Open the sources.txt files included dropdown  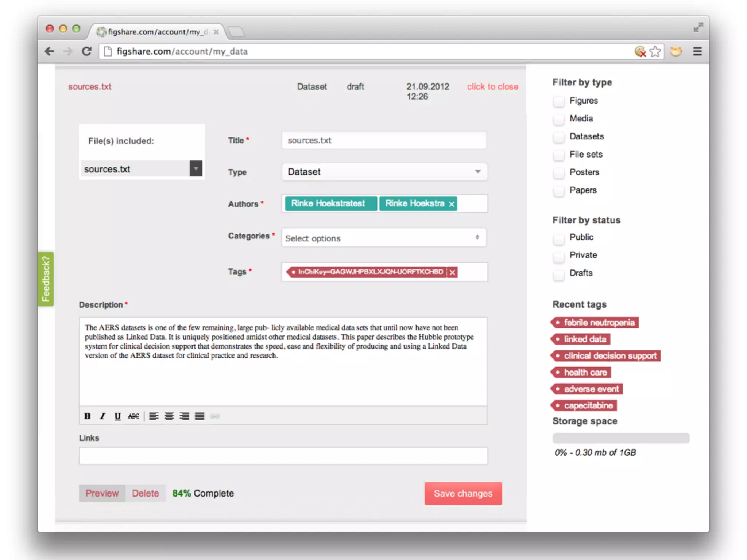196,168
